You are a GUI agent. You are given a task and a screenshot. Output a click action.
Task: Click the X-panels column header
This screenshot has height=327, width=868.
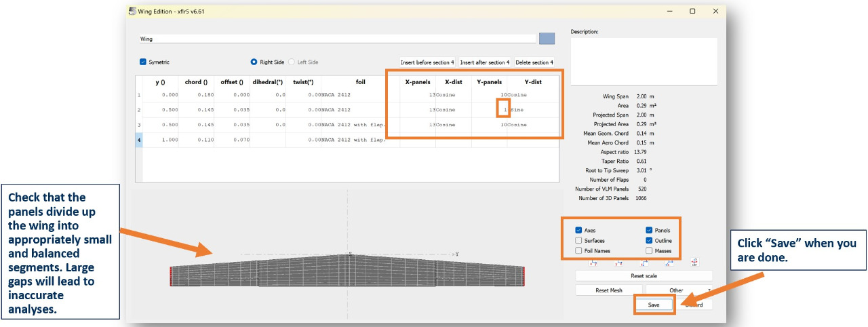[x=418, y=82]
